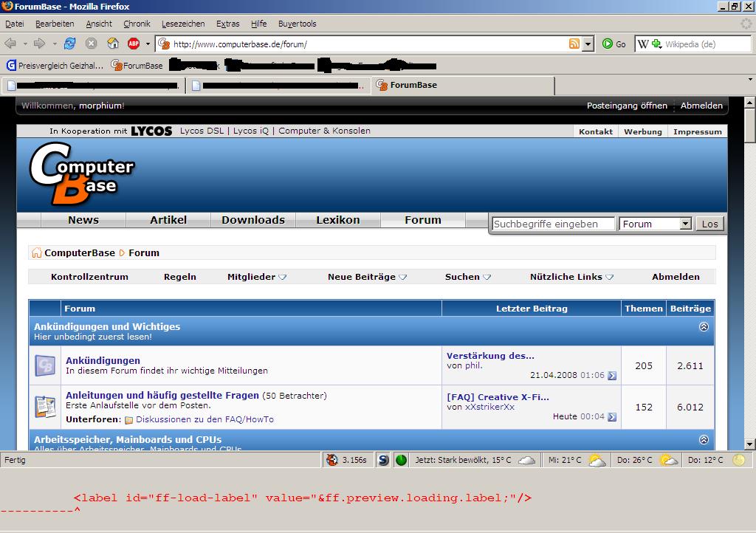
Task: Open the Datei menu
Action: tap(15, 24)
